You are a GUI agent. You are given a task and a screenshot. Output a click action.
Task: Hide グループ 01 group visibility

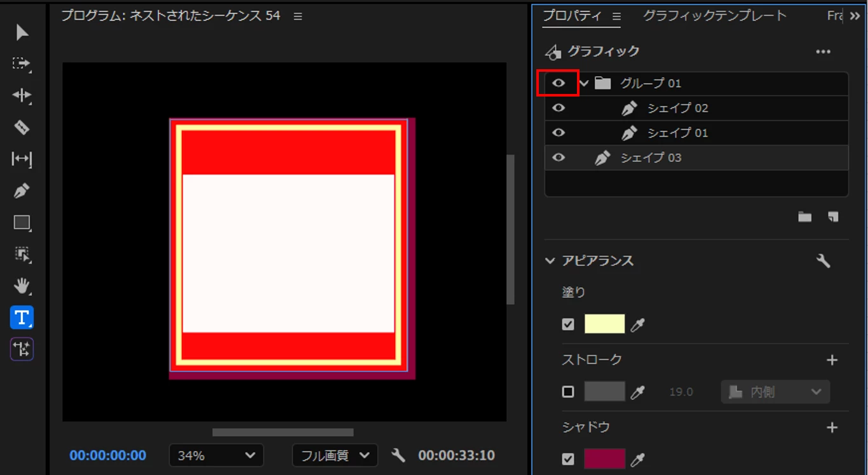tap(559, 83)
